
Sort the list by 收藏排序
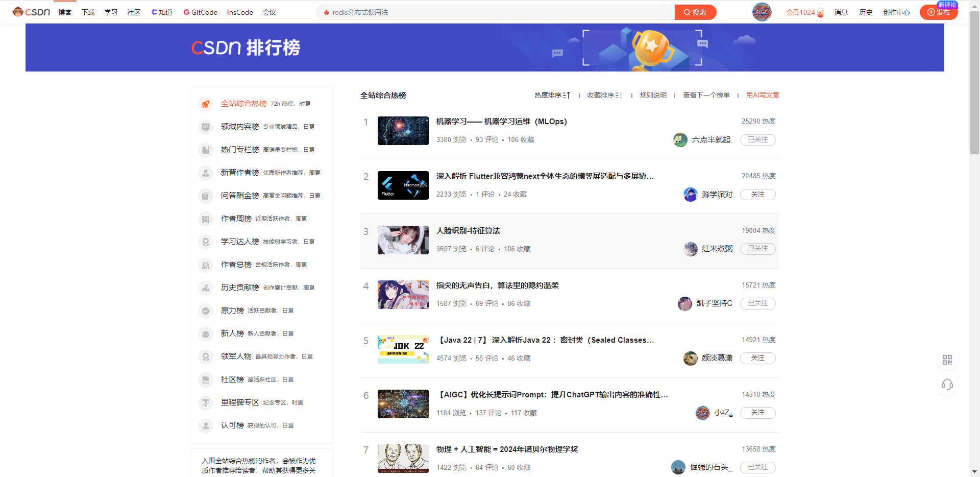605,96
